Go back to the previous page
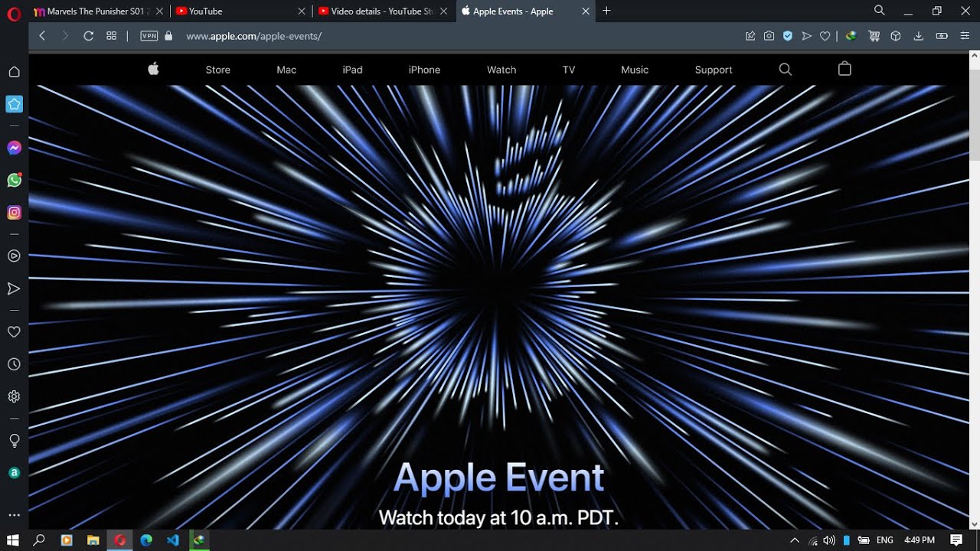The width and height of the screenshot is (980, 551). pos(42,36)
